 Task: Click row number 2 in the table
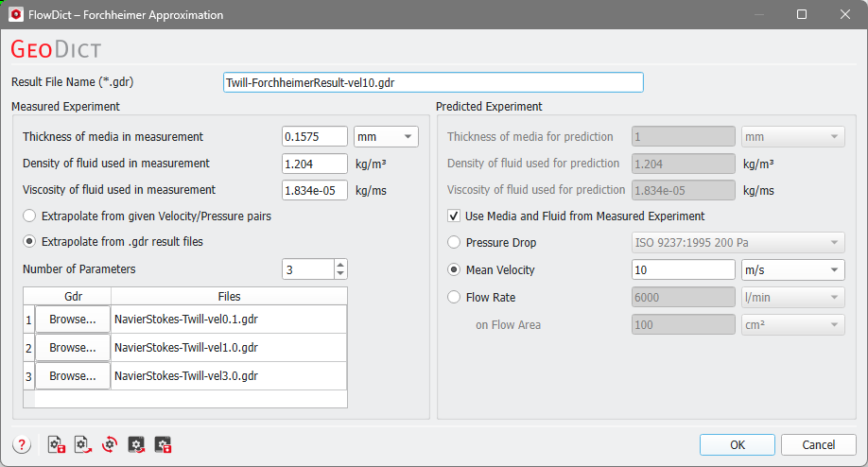tap(28, 348)
